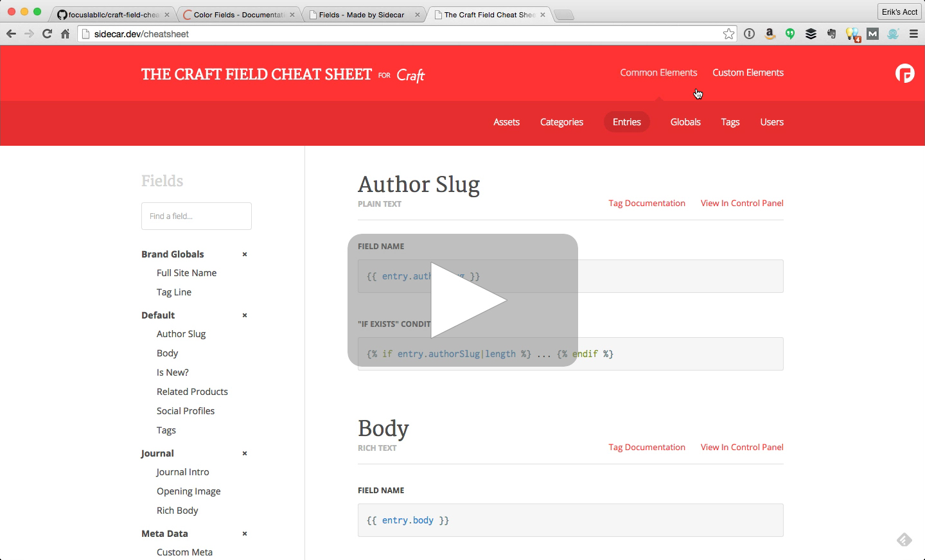
Task: Select the Globals category in the navigation
Action: click(685, 122)
